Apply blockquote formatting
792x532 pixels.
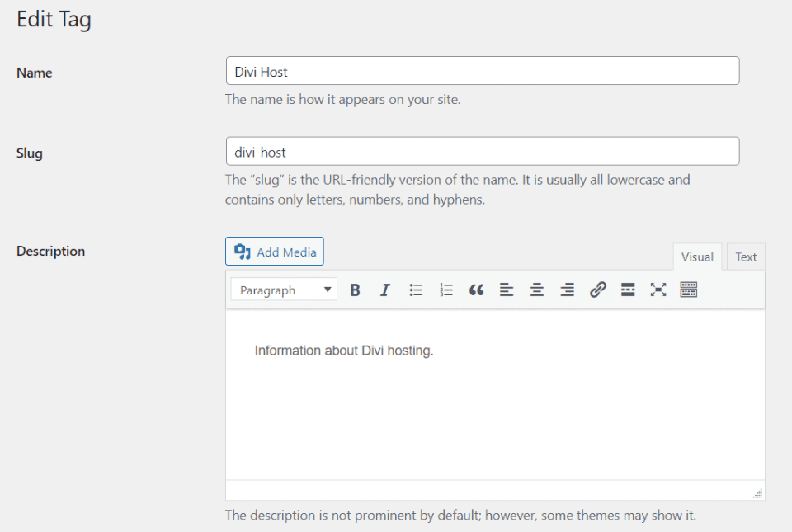pyautogui.click(x=476, y=290)
